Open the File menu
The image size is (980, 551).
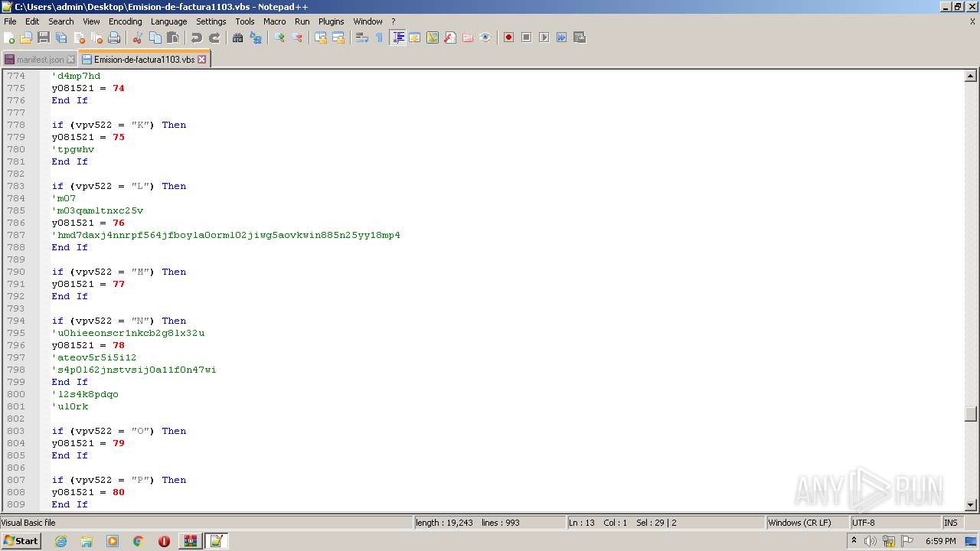pyautogui.click(x=10, y=21)
